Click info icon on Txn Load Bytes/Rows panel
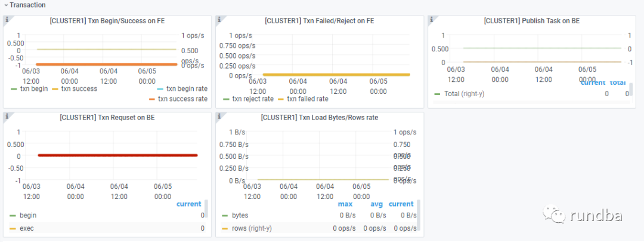644x242 pixels. tap(219, 116)
